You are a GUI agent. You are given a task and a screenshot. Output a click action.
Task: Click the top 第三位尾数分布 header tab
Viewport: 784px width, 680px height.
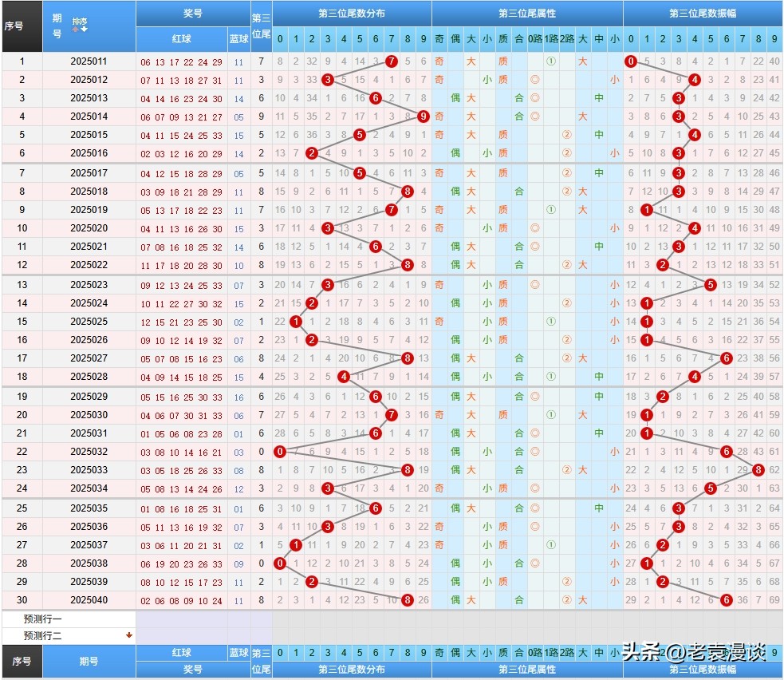(351, 14)
